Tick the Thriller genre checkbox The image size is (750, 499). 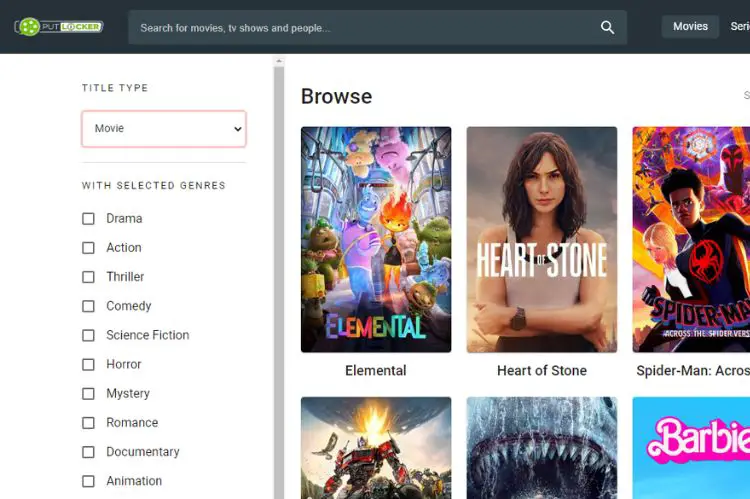click(x=88, y=277)
